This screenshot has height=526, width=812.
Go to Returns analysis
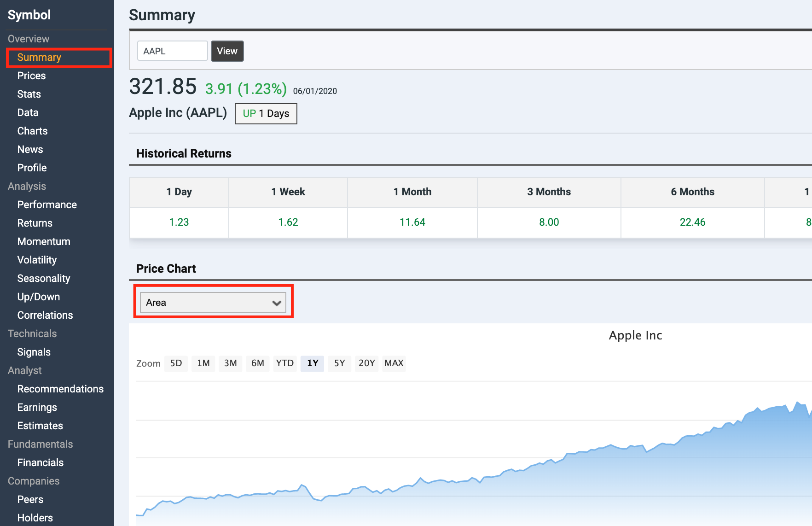35,223
